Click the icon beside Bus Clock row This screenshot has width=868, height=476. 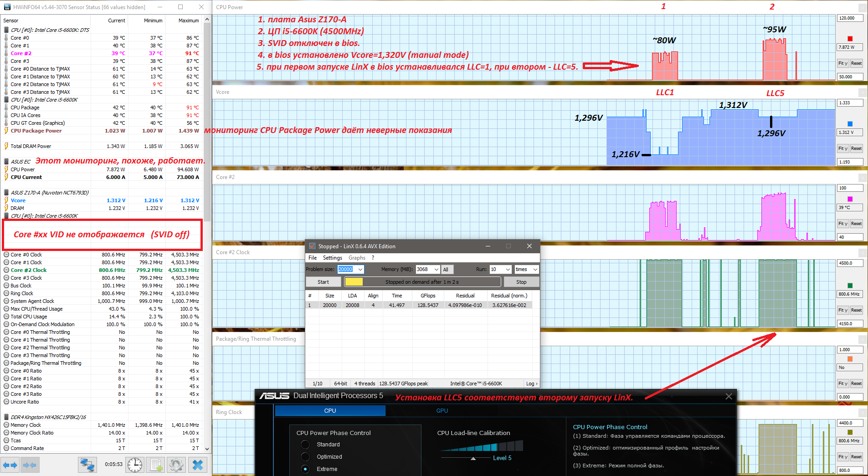click(x=6, y=286)
